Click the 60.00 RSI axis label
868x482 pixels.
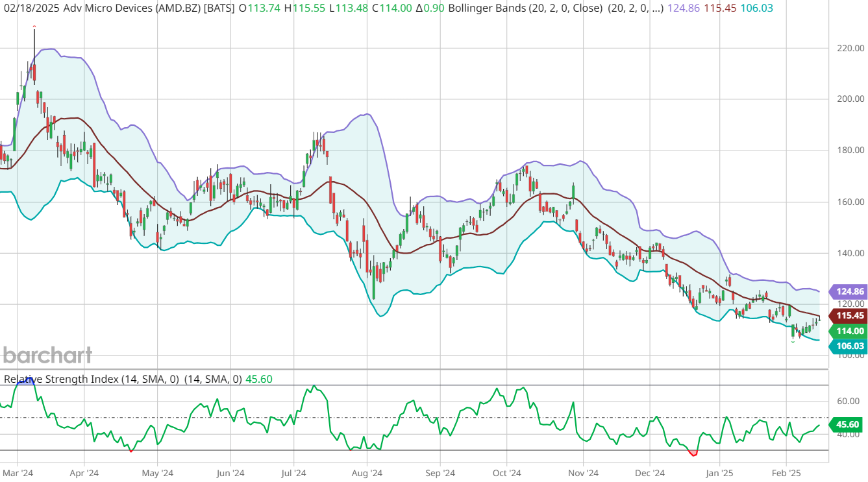[848, 401]
